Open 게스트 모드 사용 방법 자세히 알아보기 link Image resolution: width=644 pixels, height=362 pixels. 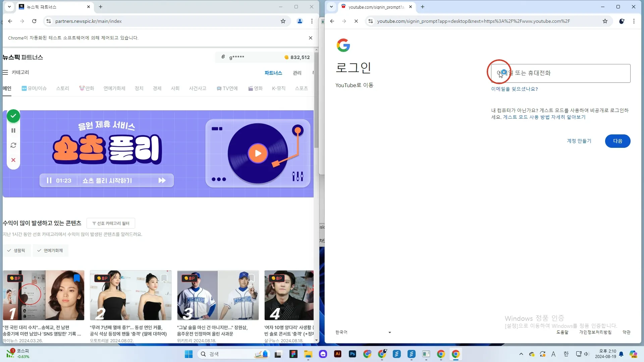coord(544,117)
